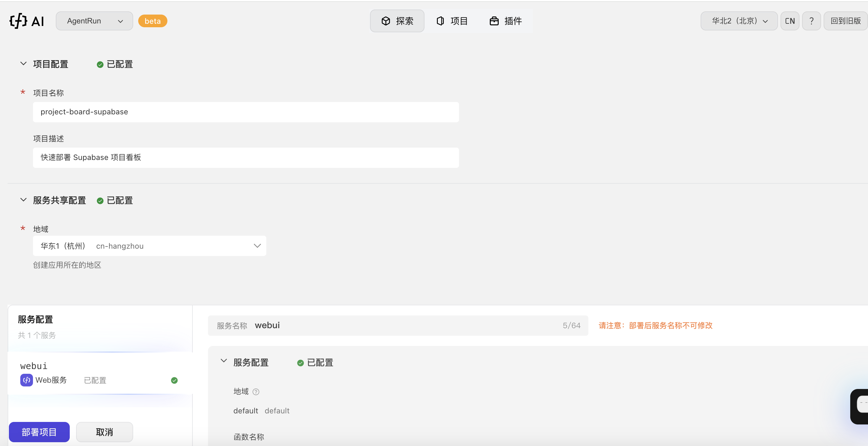Switch to the 探索 tab
868x446 pixels.
coord(397,21)
